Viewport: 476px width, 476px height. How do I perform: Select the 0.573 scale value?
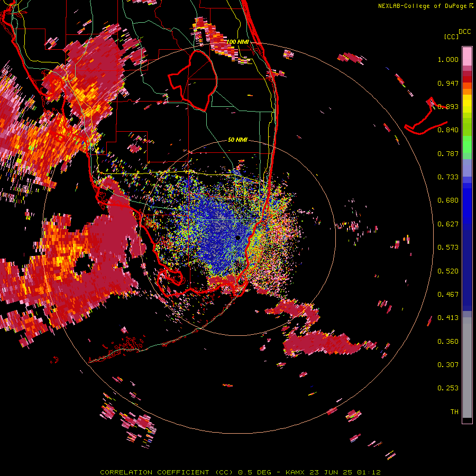click(x=448, y=248)
